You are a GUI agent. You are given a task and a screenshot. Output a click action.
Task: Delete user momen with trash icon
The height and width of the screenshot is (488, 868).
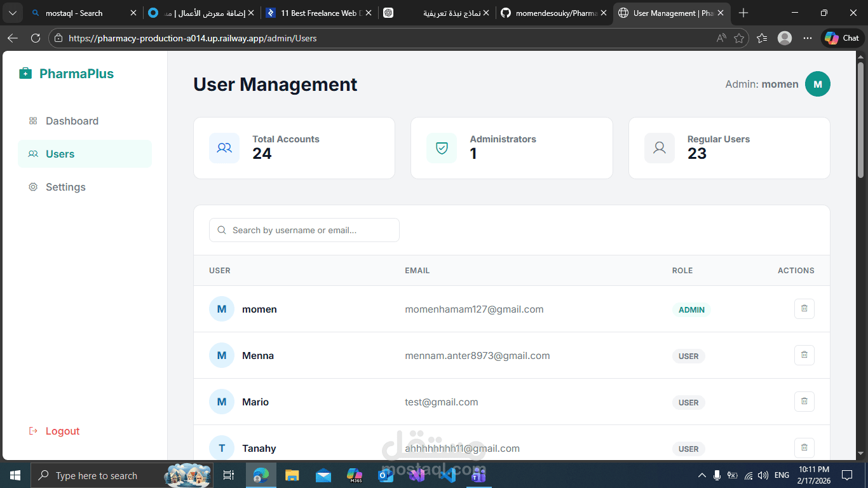pos(804,309)
